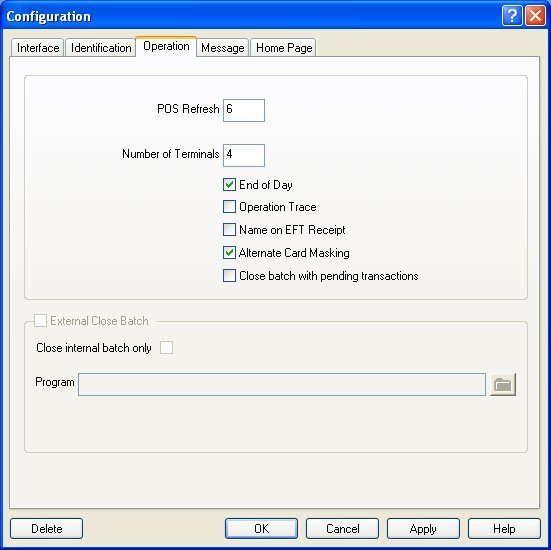Enable the Operation Trace checkbox
The height and width of the screenshot is (550, 551).
[x=229, y=207]
